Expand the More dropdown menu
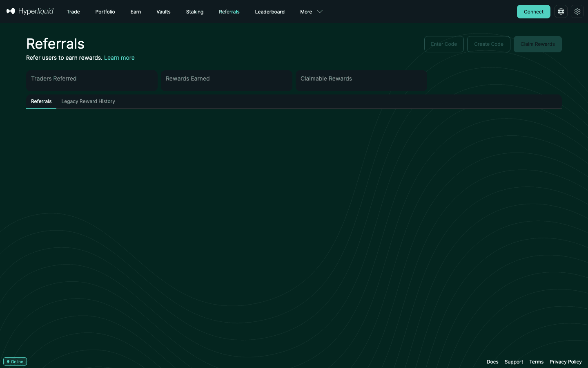This screenshot has height=368, width=588. click(311, 11)
